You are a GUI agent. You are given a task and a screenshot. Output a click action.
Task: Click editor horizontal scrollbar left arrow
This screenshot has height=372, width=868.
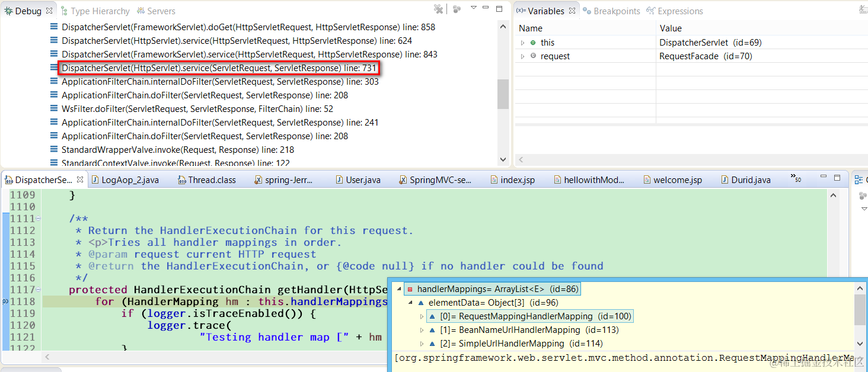(49, 357)
